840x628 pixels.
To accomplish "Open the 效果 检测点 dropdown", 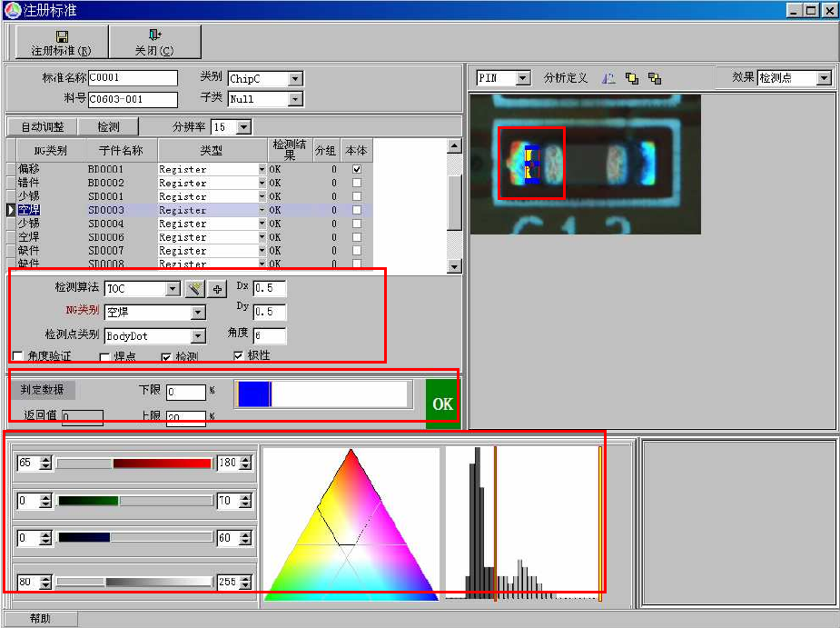I will 824,78.
